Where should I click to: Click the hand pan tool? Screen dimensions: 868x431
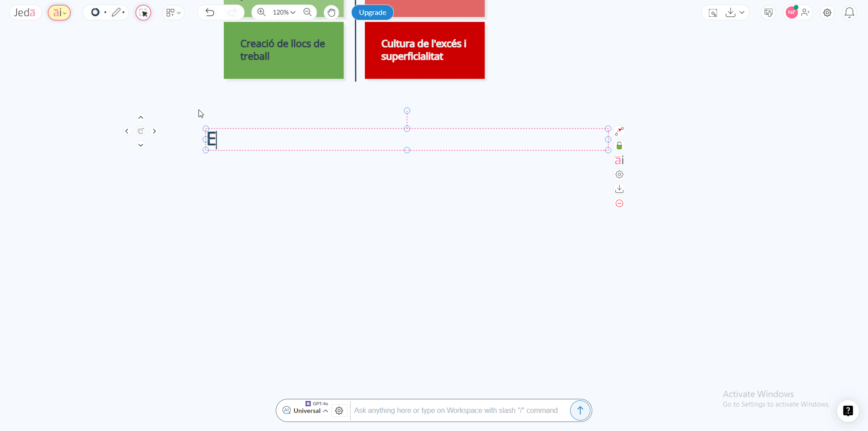coord(331,13)
